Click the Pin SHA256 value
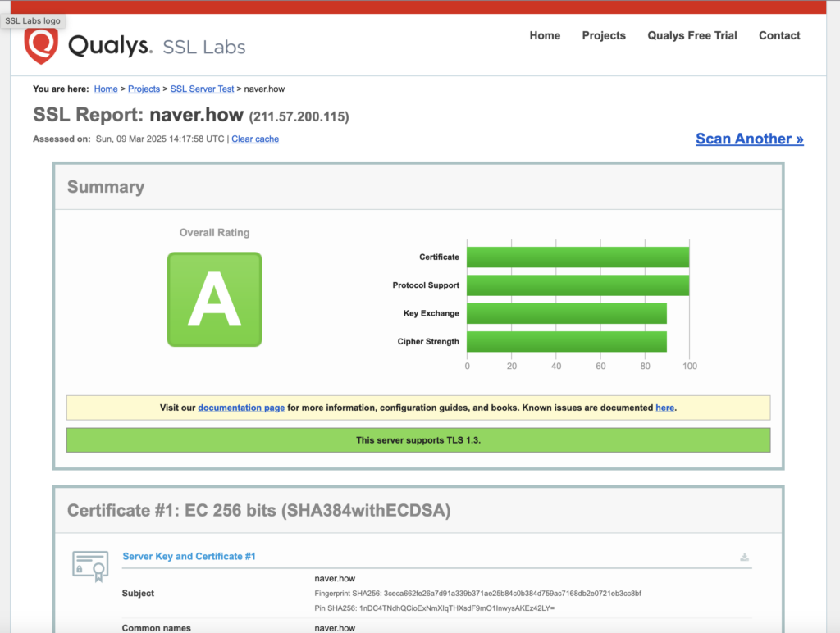 pyautogui.click(x=457, y=608)
